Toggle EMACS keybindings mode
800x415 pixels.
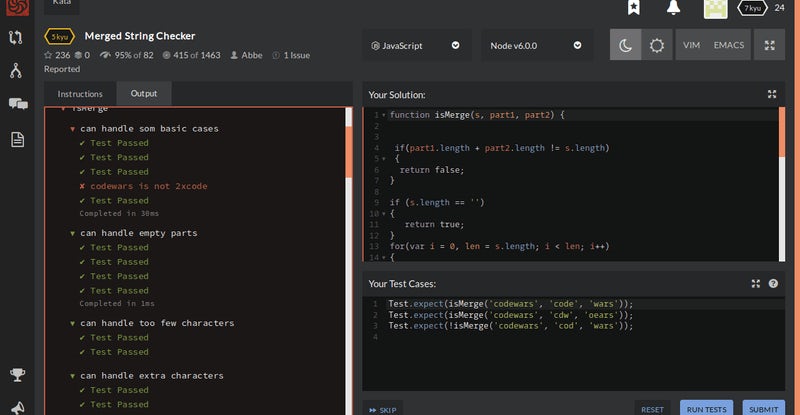click(x=728, y=45)
